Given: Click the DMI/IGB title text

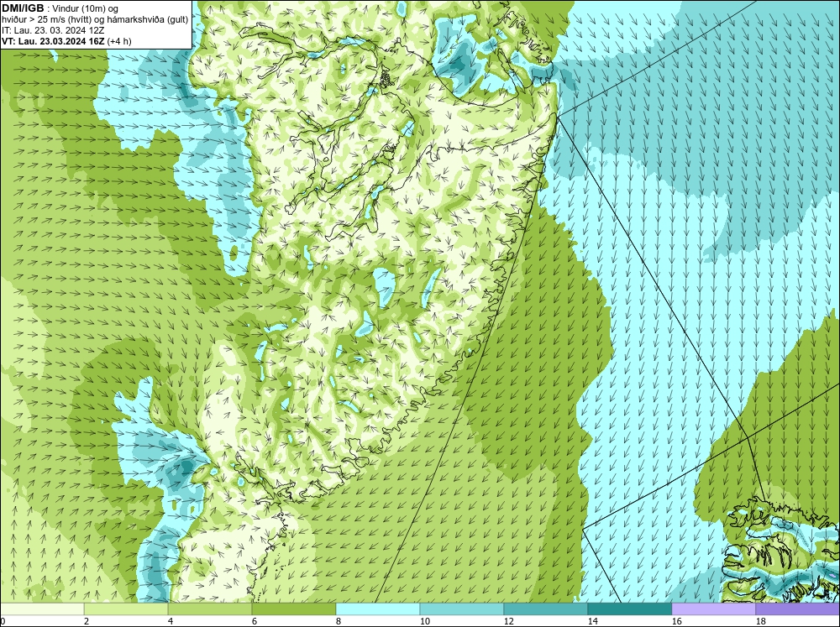Looking at the screenshot, I should [x=23, y=8].
